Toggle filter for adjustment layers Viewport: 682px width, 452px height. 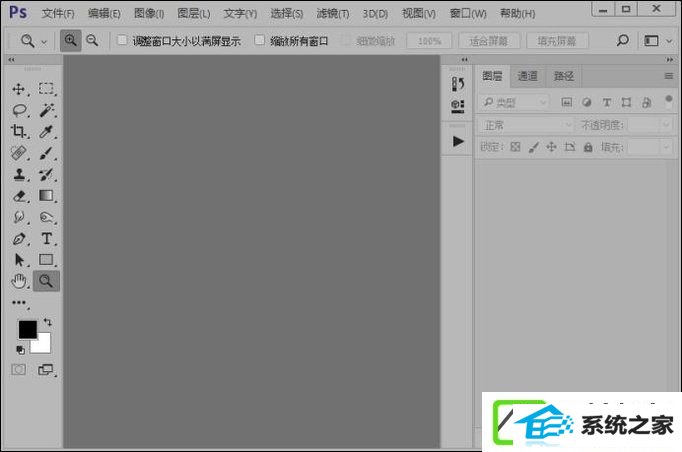[x=587, y=102]
